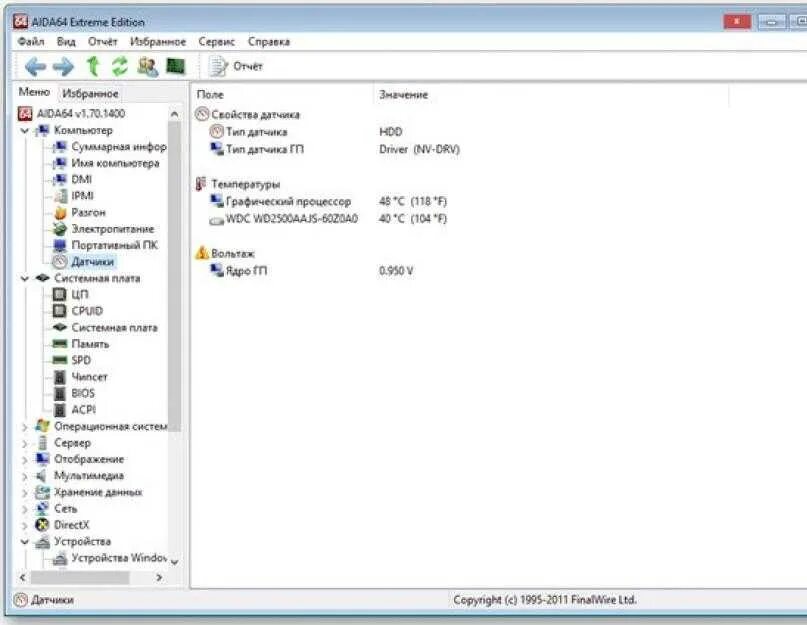Open the Сервис menu
This screenshot has width=807, height=625.
216,42
